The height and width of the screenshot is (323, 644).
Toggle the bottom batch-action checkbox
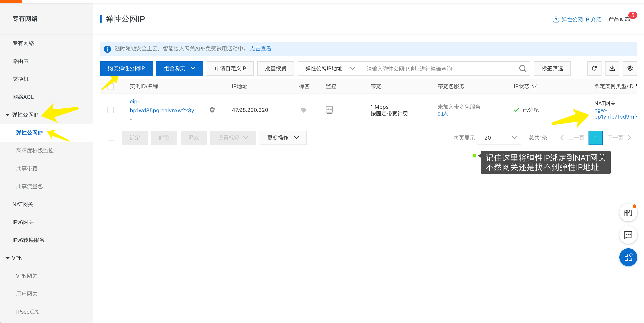click(x=111, y=138)
